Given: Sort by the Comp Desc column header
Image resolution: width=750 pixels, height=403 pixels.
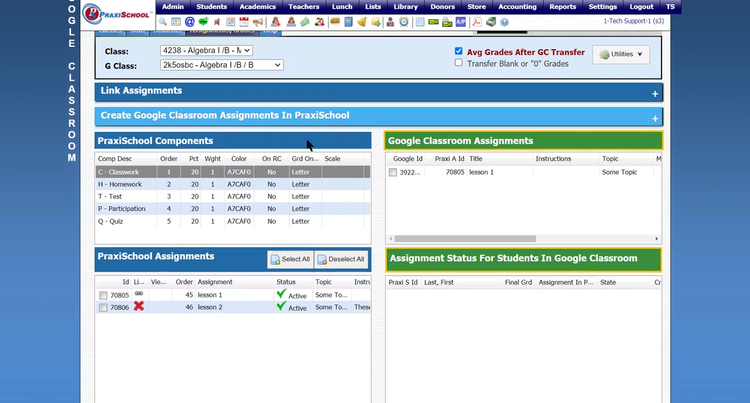Looking at the screenshot, I should pyautogui.click(x=115, y=159).
